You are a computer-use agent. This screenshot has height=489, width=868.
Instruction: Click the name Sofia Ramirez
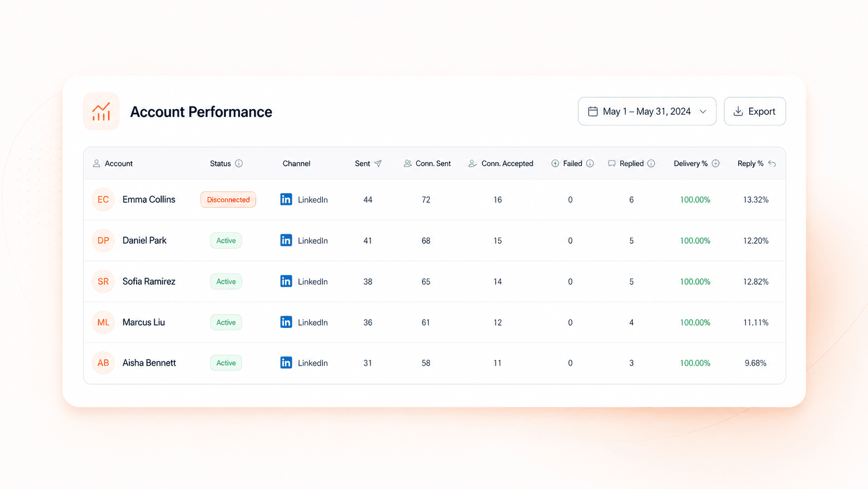coord(149,281)
